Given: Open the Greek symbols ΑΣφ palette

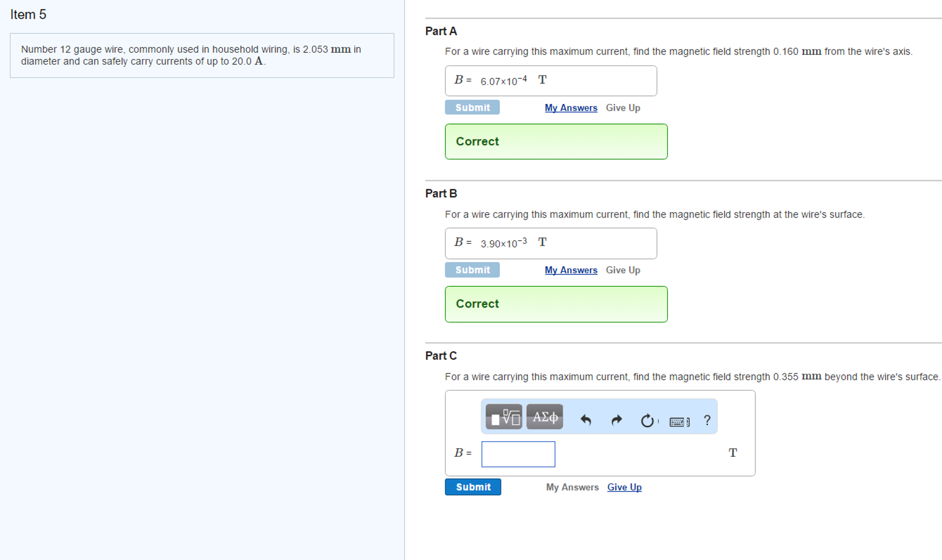Looking at the screenshot, I should coord(545,417).
